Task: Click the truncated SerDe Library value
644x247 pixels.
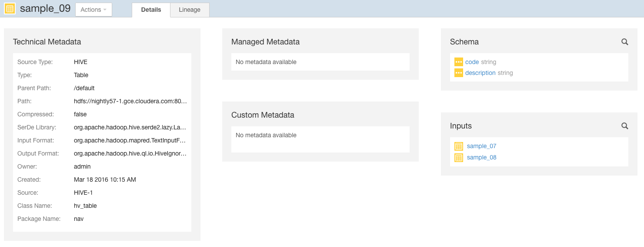Action: tap(130, 127)
